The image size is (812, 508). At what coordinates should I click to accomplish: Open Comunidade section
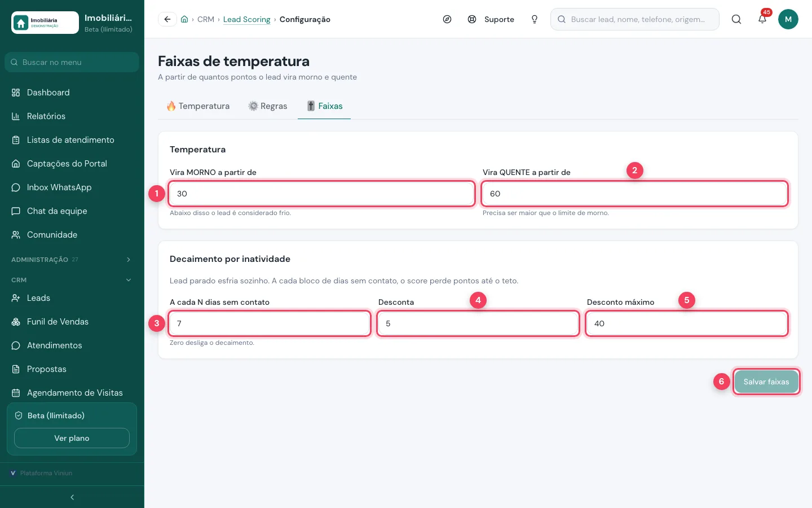(72, 235)
